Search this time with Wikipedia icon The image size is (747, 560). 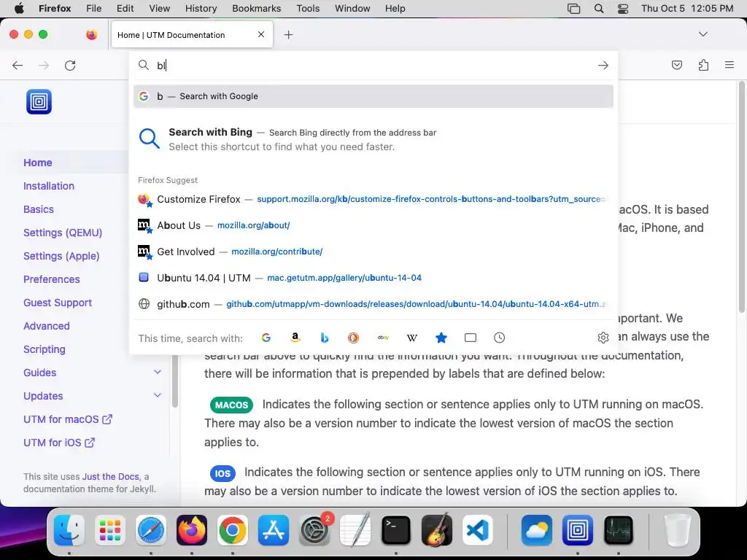[412, 338]
